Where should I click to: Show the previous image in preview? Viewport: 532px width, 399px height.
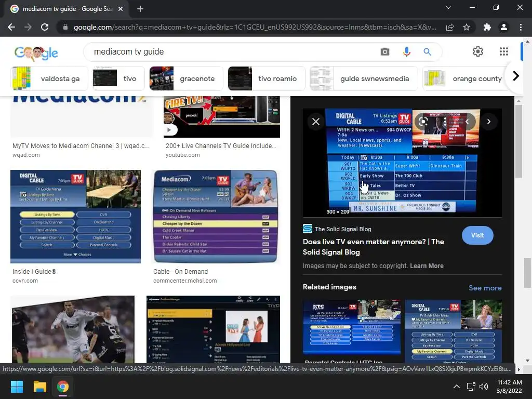point(467,122)
